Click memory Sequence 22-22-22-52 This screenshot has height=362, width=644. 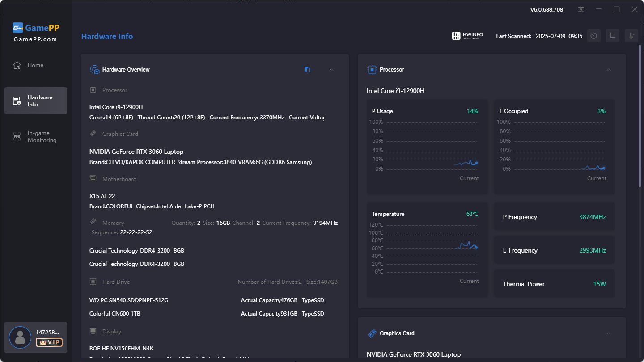[136, 232]
